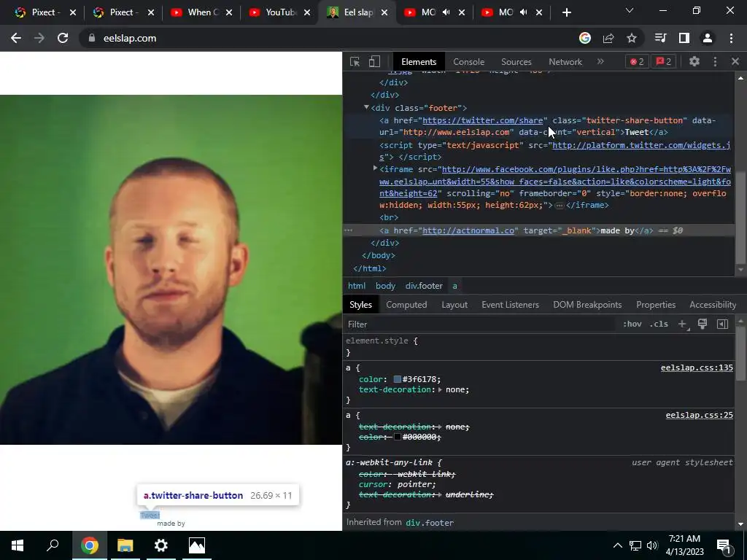The width and height of the screenshot is (747, 560).
Task: Open the DOM Breakpoints tab
Action: point(587,305)
